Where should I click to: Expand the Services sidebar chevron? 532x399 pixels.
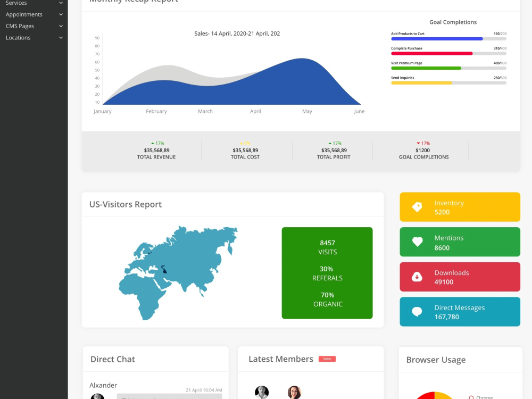pos(61,3)
